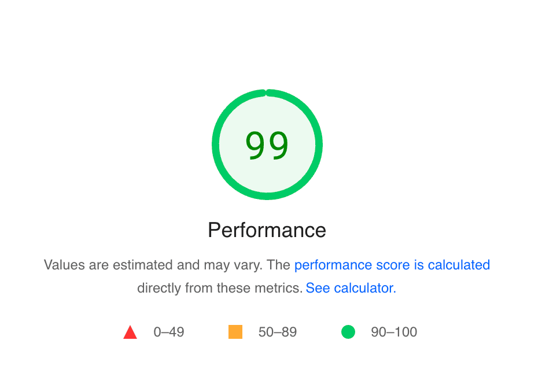Select the "90–100" score range label
This screenshot has width=553, height=392.
394,332
